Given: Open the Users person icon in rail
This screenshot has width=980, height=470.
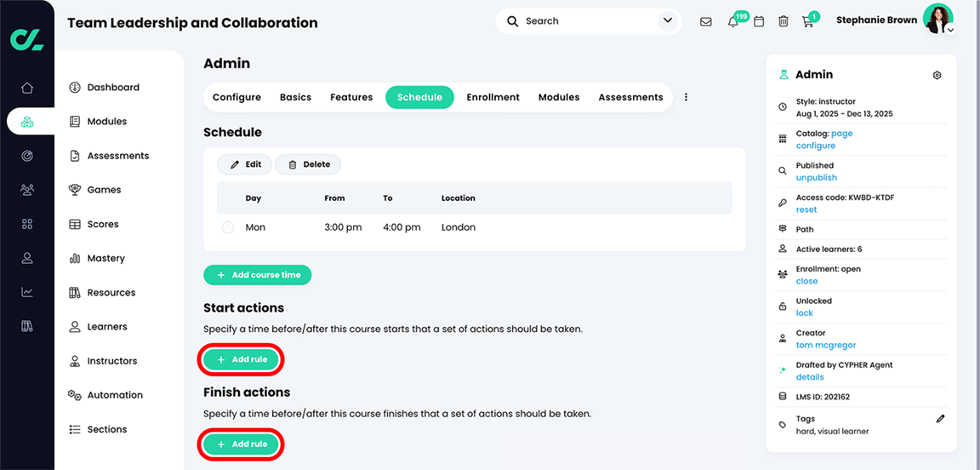Looking at the screenshot, I should coord(27,258).
